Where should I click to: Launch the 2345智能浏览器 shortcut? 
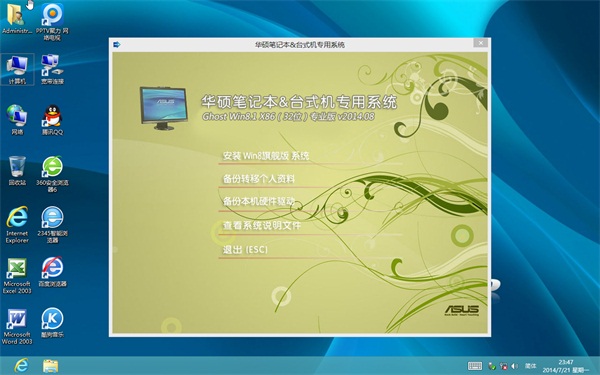coord(52,225)
